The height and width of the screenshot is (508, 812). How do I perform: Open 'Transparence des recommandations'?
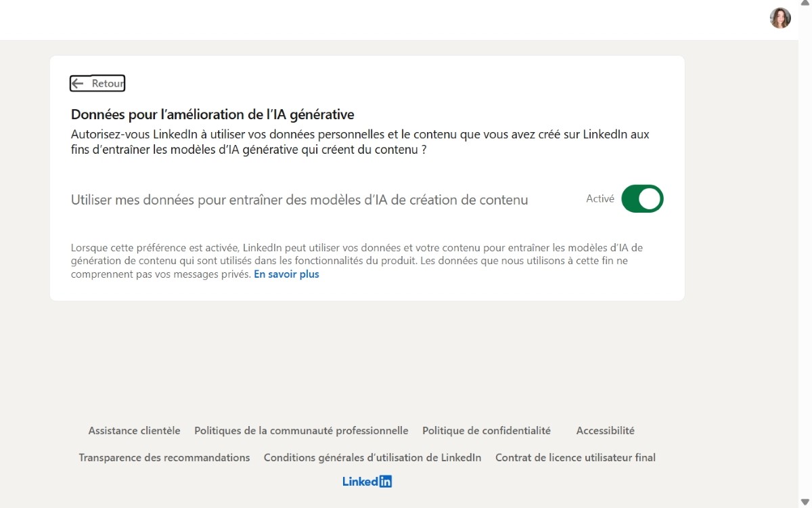point(164,457)
